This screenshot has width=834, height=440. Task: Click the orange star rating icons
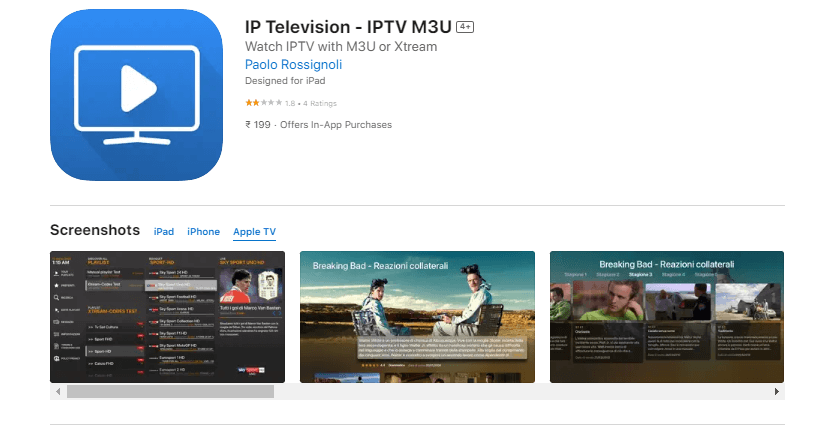pos(264,103)
